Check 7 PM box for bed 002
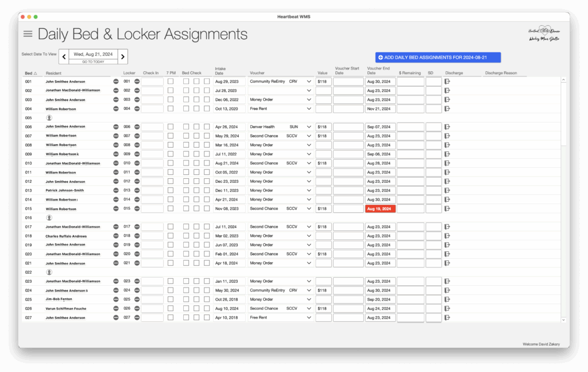 click(171, 90)
